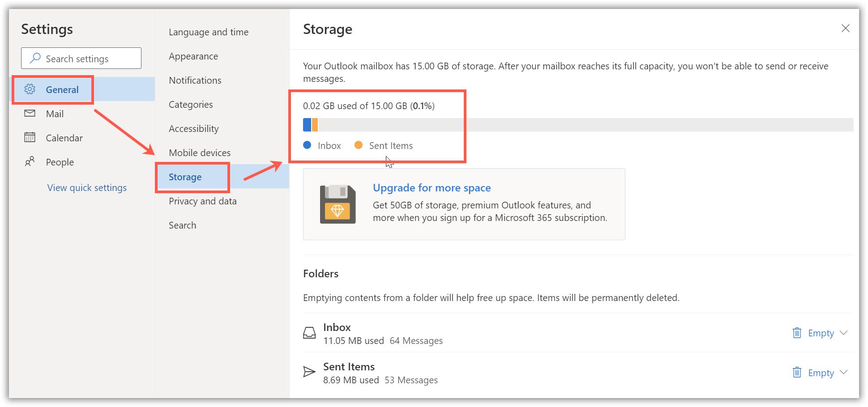Screen dimensions: 868x407
Task: Expand the Sent Items Empty dropdown chevron
Action: (844, 372)
